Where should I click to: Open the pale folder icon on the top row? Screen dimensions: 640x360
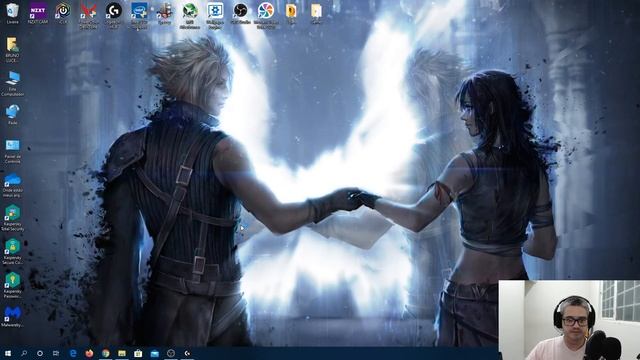pos(316,13)
